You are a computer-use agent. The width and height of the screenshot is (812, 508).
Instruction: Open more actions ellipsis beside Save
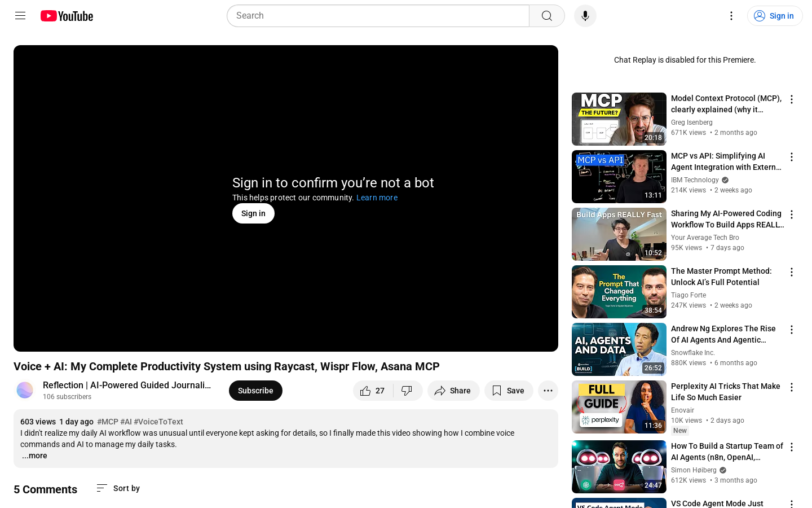[x=548, y=391]
